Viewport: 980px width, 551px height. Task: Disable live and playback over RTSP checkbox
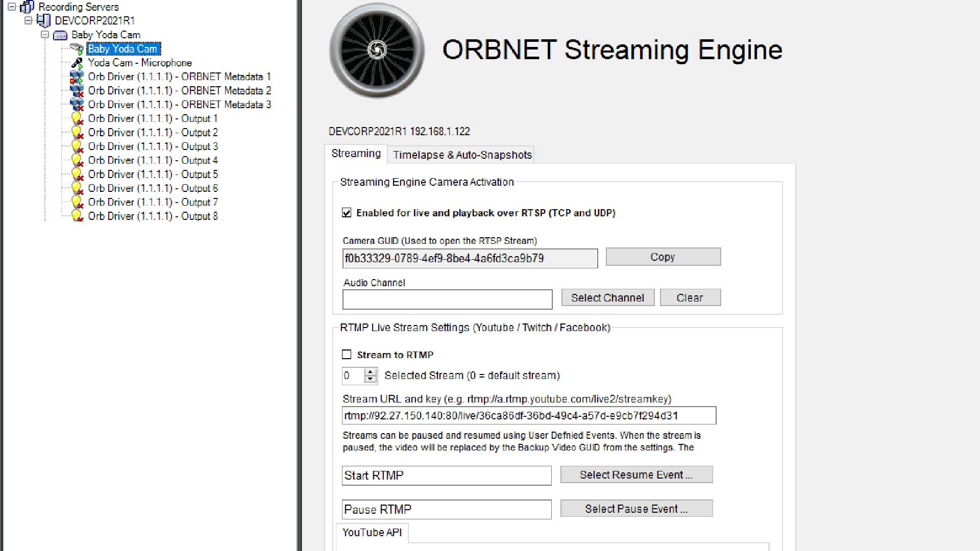(347, 213)
